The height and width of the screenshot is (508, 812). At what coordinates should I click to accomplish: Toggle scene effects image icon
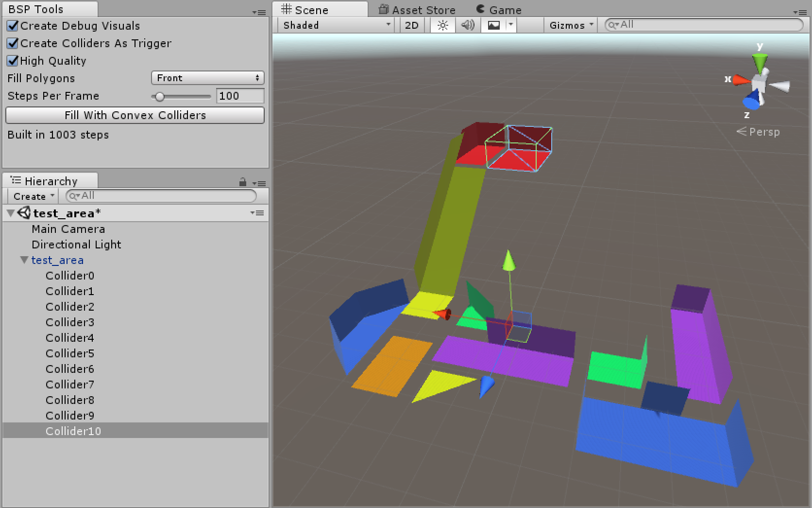[x=494, y=25]
